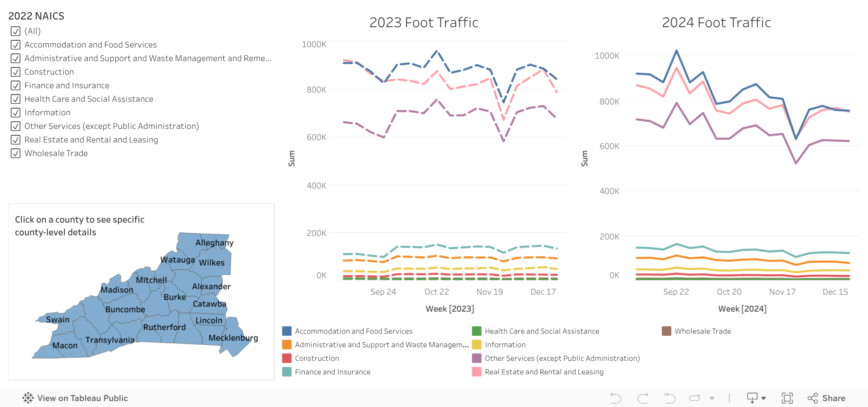Click the Revert view icon
868x407 pixels.
tap(670, 398)
